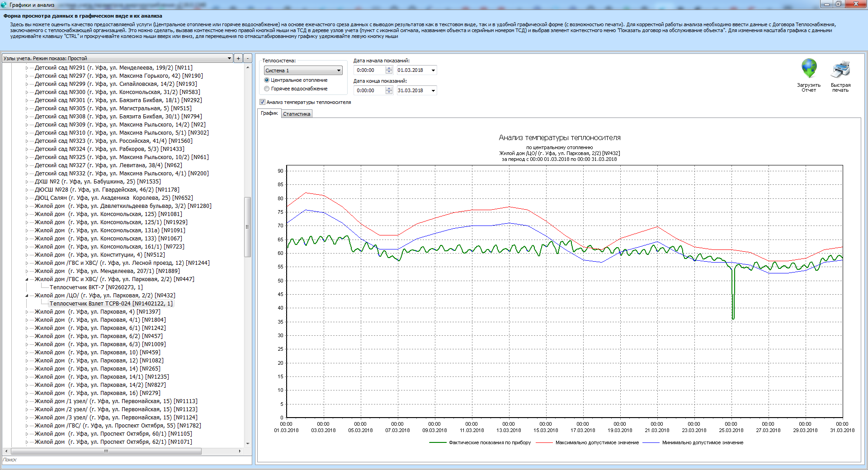Click tree horizontal scrollbar left arrow
The height and width of the screenshot is (470, 868).
tap(6, 451)
